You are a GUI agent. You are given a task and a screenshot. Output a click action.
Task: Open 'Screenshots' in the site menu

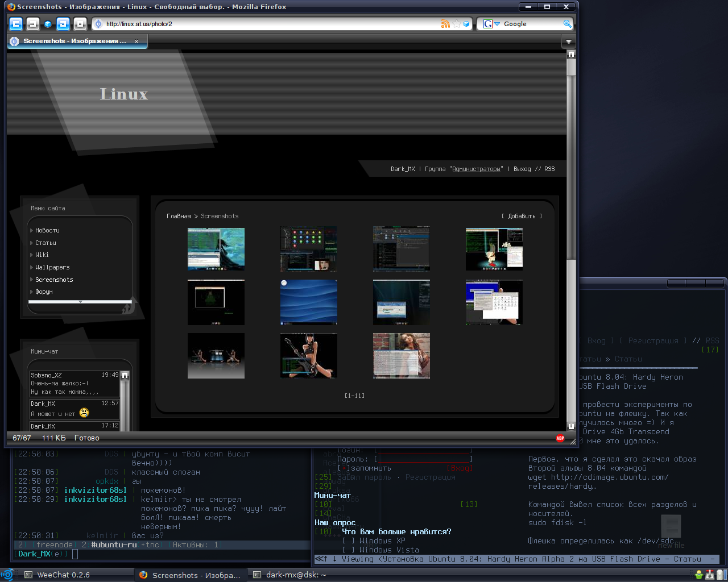[x=54, y=280]
